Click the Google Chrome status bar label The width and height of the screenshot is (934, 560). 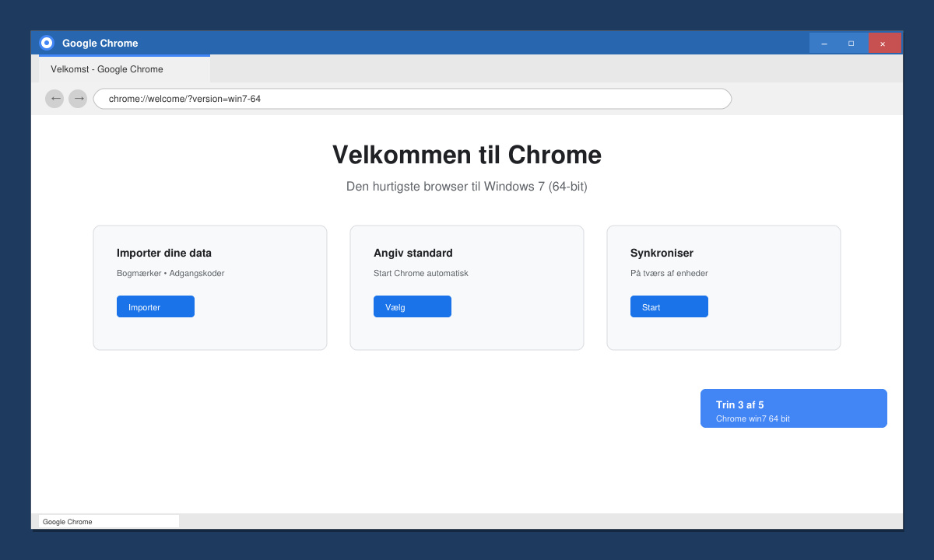tap(109, 522)
